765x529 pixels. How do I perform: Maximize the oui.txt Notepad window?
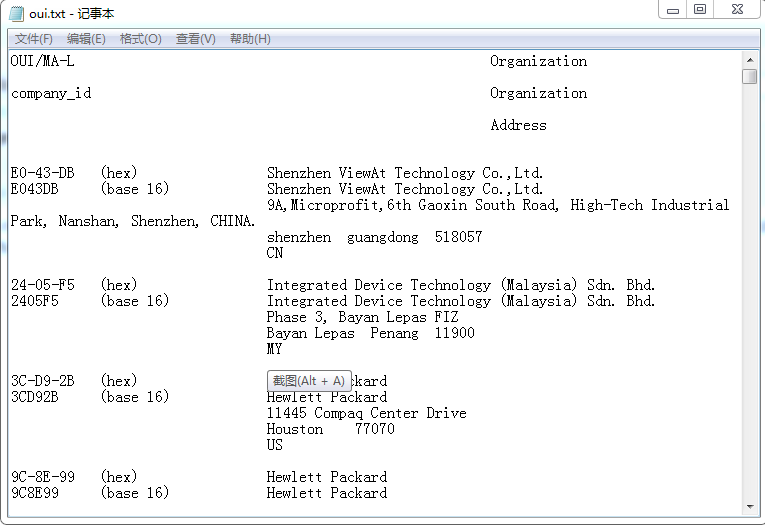tap(700, 9)
